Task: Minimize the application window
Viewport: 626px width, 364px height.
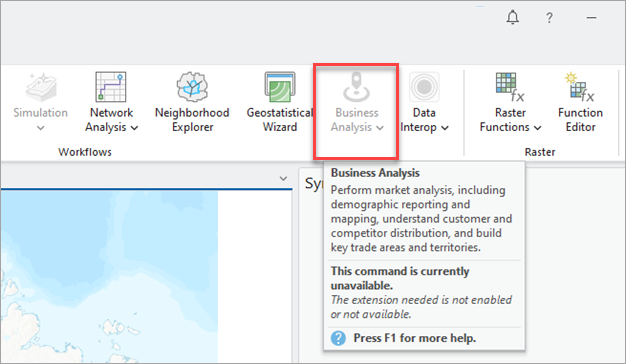Action: click(x=591, y=18)
